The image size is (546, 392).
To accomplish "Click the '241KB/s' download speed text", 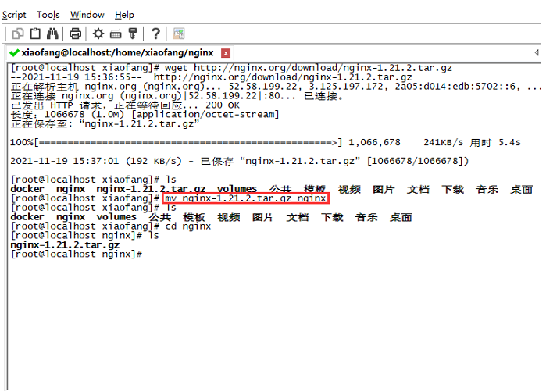I will [443, 142].
